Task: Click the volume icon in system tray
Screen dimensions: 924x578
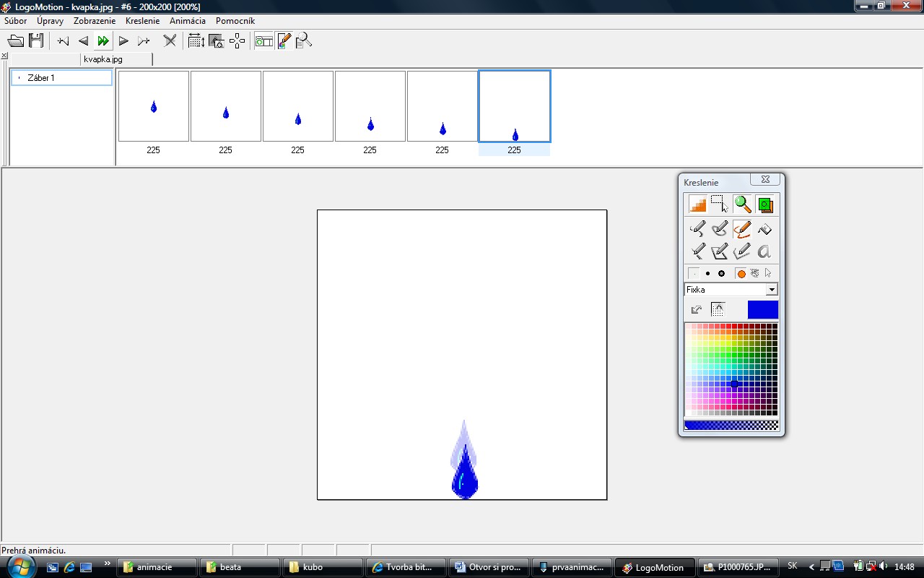Action: point(884,566)
